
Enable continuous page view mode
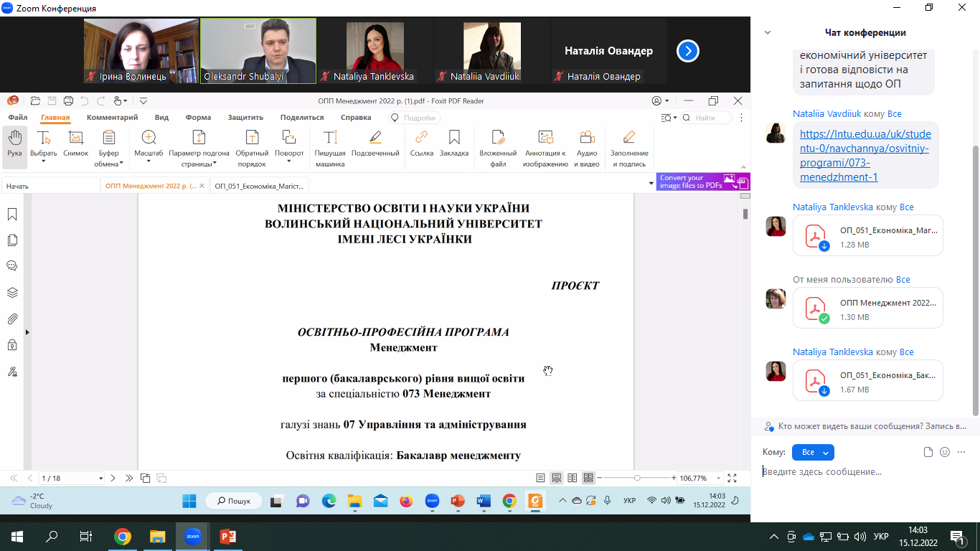556,478
